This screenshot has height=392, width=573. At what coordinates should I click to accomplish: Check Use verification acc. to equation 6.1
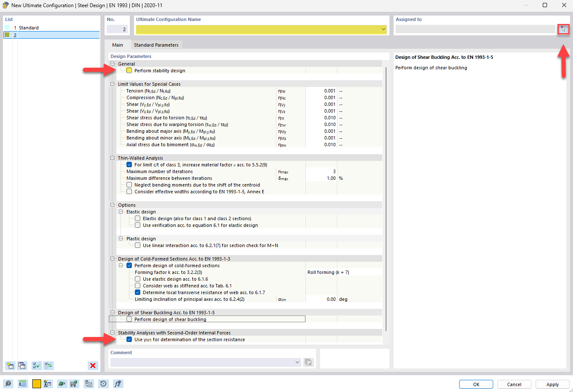pos(137,225)
